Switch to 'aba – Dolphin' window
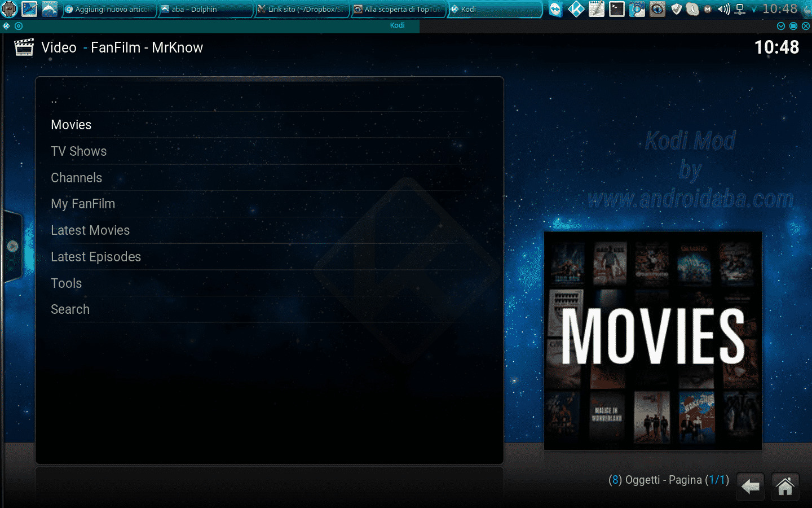 206,9
